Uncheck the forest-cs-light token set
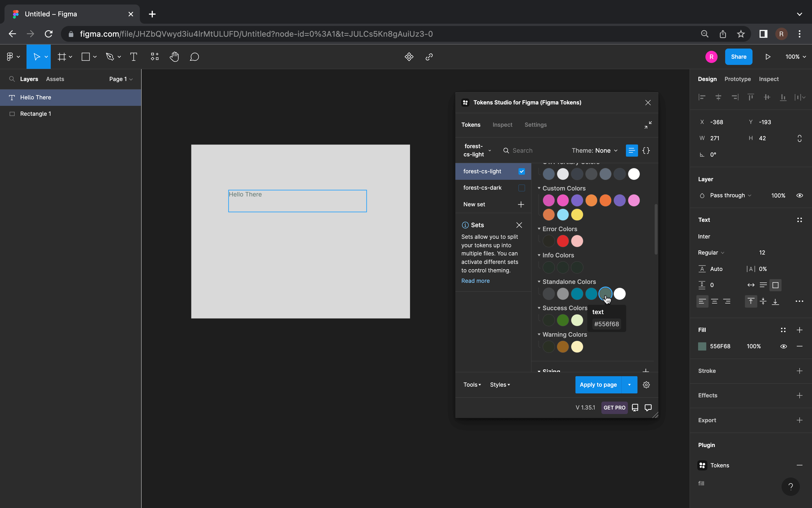 521,171
